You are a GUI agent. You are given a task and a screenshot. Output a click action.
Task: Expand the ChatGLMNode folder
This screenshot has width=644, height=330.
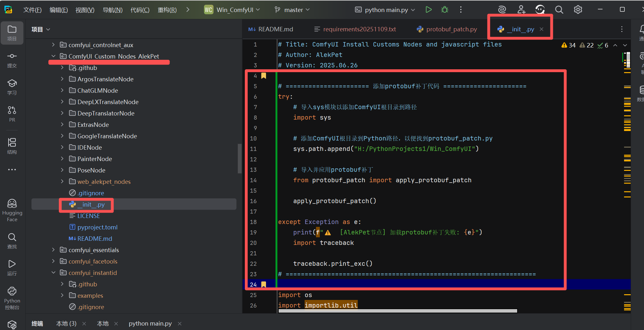tap(62, 90)
